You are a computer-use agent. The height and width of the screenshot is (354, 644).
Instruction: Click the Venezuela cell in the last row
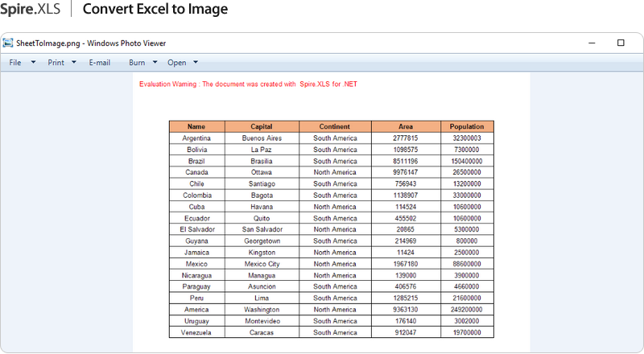pyautogui.click(x=196, y=332)
